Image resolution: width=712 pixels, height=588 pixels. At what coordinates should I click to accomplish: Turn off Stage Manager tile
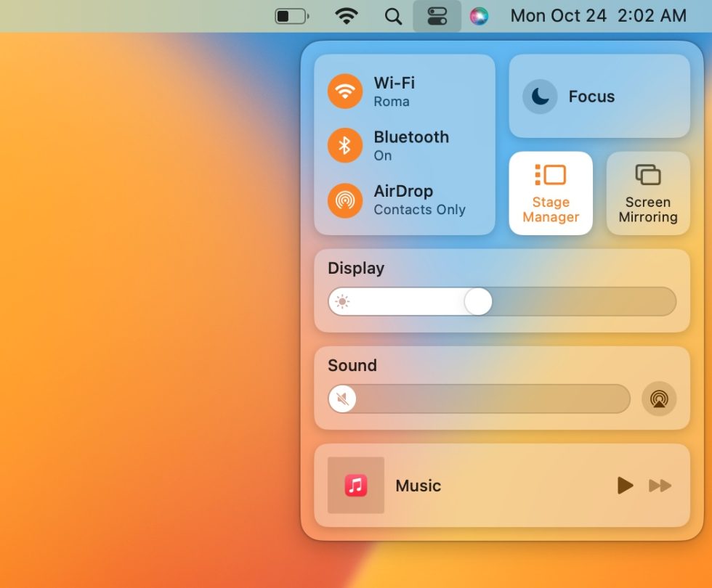click(x=551, y=193)
